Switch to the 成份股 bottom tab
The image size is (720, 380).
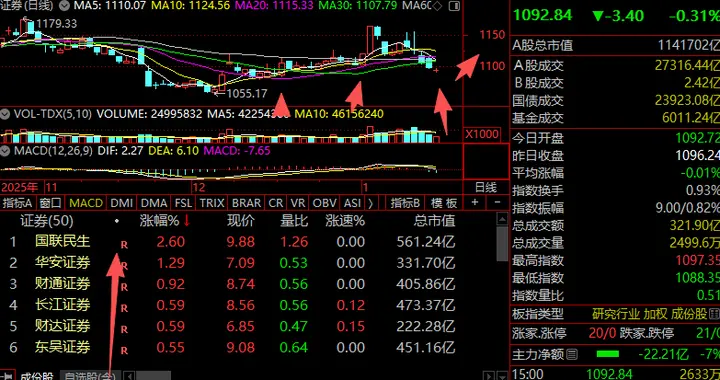point(37,376)
